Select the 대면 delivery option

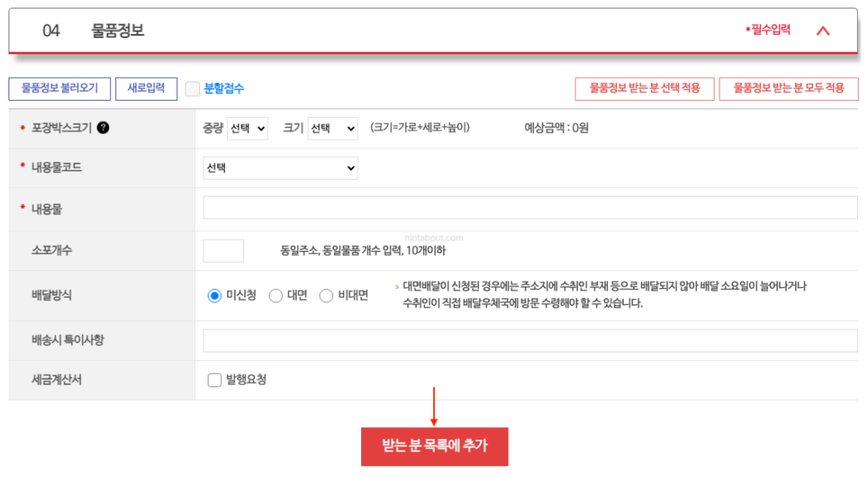275,296
